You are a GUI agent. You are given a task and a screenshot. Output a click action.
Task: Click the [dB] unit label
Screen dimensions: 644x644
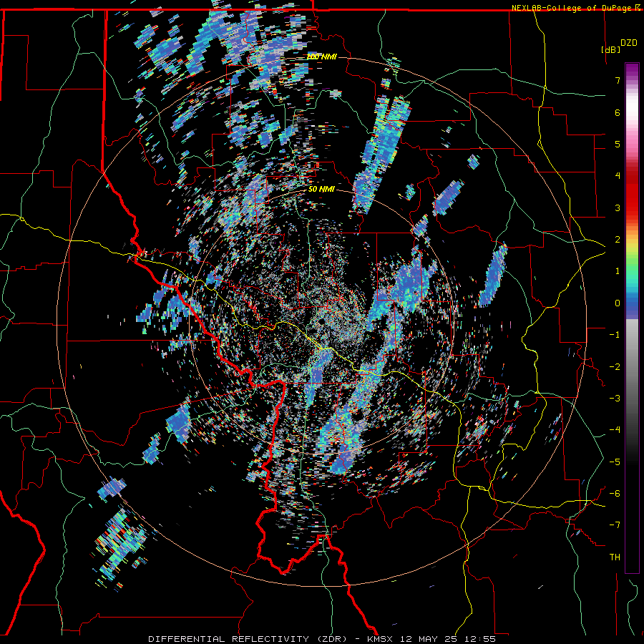(x=611, y=49)
